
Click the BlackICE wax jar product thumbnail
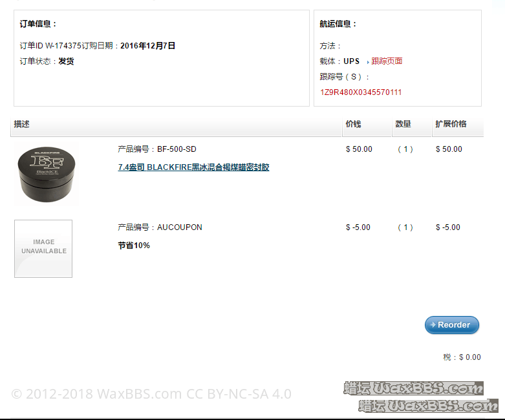[47, 174]
